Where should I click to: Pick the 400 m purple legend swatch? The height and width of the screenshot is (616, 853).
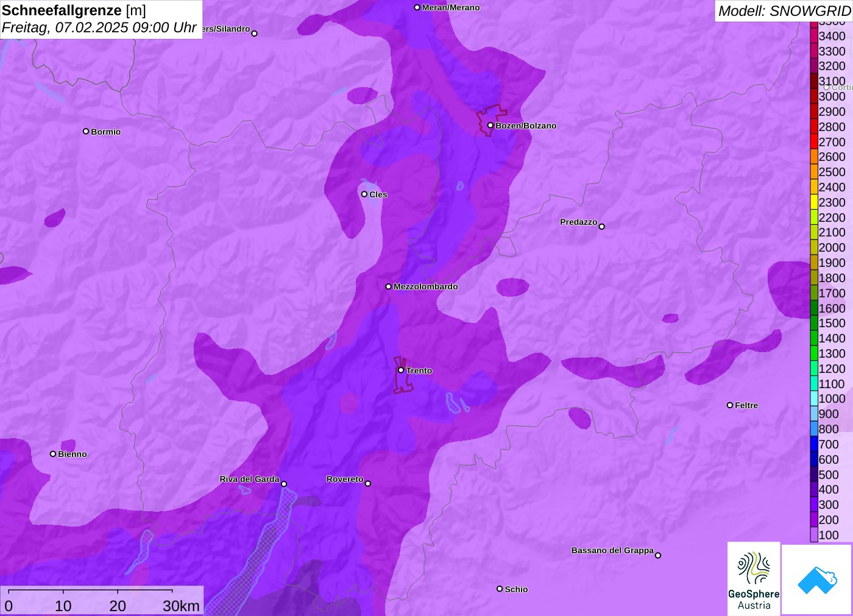tap(814, 489)
